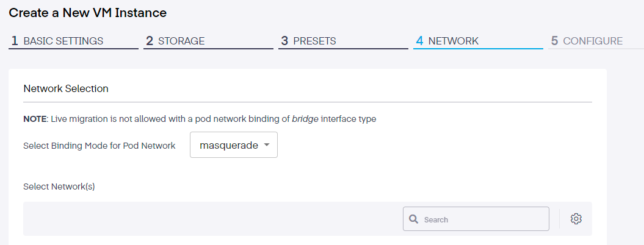This screenshot has height=245, width=644.
Task: Focus the network Search input field
Action: coord(482,219)
